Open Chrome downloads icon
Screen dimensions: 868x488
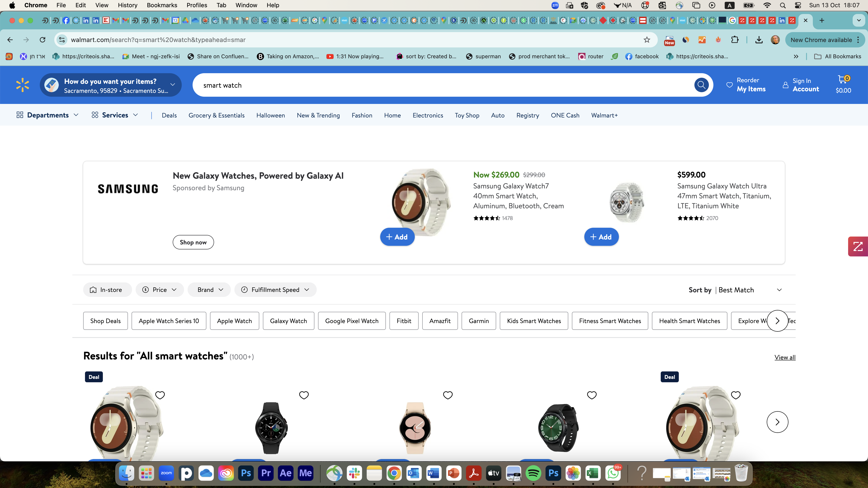pyautogui.click(x=759, y=40)
